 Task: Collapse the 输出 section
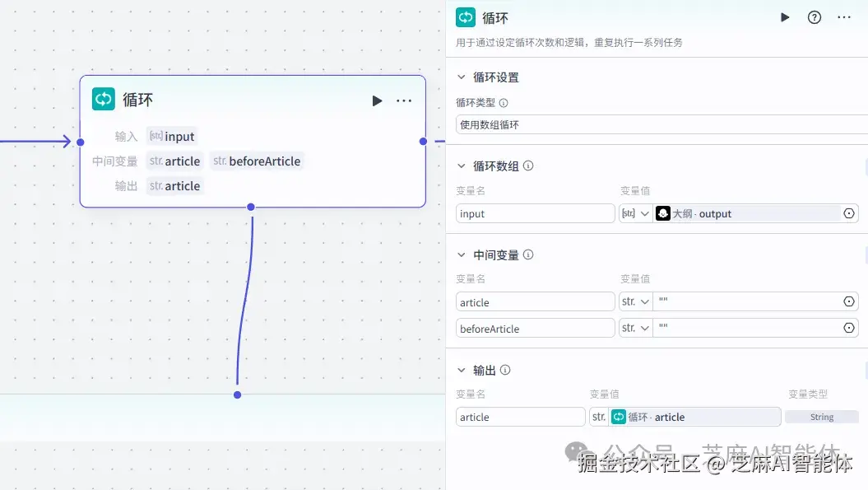(x=462, y=370)
